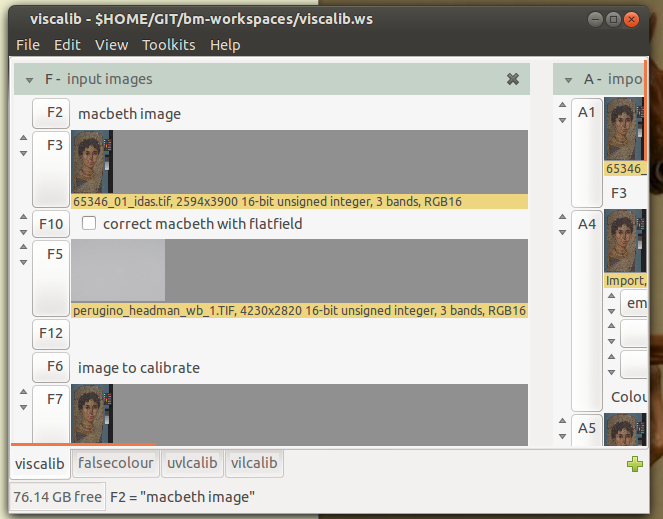Collapse the A - import column

568,80
